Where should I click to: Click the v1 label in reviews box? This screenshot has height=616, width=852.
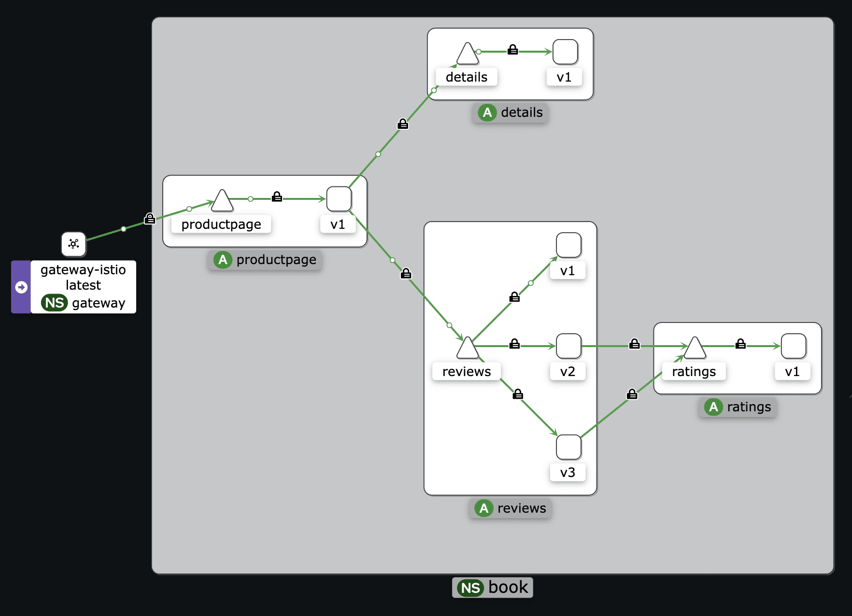pyautogui.click(x=568, y=271)
